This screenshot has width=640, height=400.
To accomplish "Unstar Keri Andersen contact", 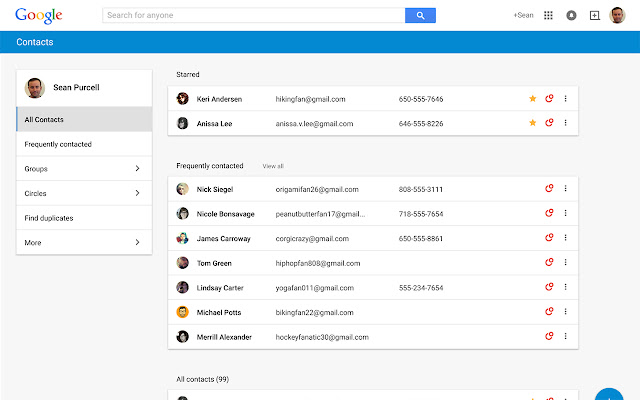I will click(x=533, y=98).
